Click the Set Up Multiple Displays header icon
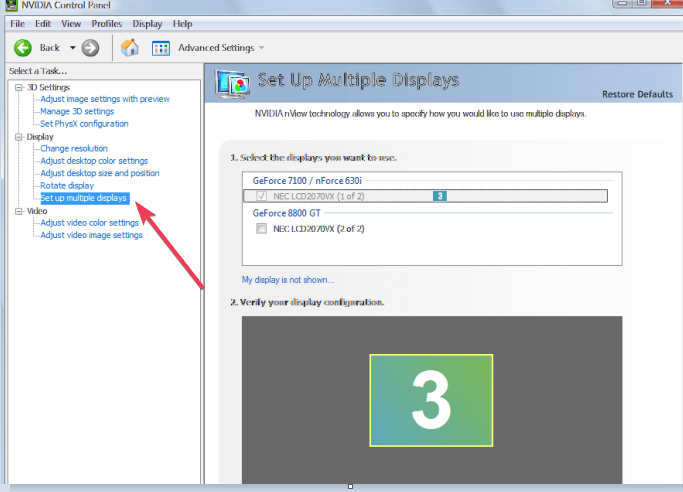This screenshot has height=492, width=683. (x=232, y=84)
